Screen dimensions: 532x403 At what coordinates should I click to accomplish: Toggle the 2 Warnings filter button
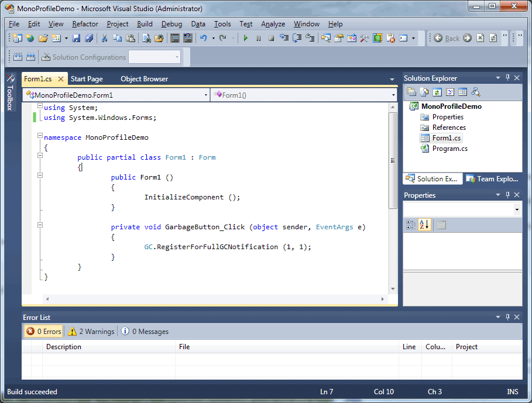click(91, 331)
